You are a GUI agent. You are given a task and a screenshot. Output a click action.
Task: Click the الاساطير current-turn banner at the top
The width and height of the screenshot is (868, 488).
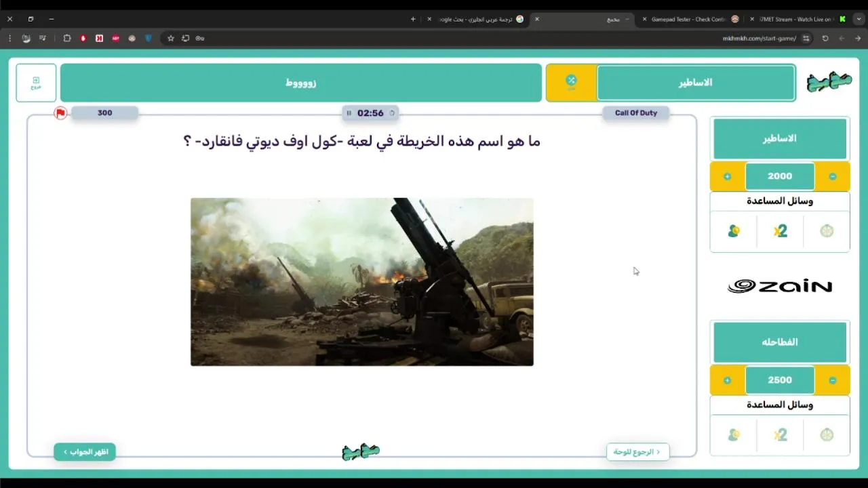(x=696, y=83)
